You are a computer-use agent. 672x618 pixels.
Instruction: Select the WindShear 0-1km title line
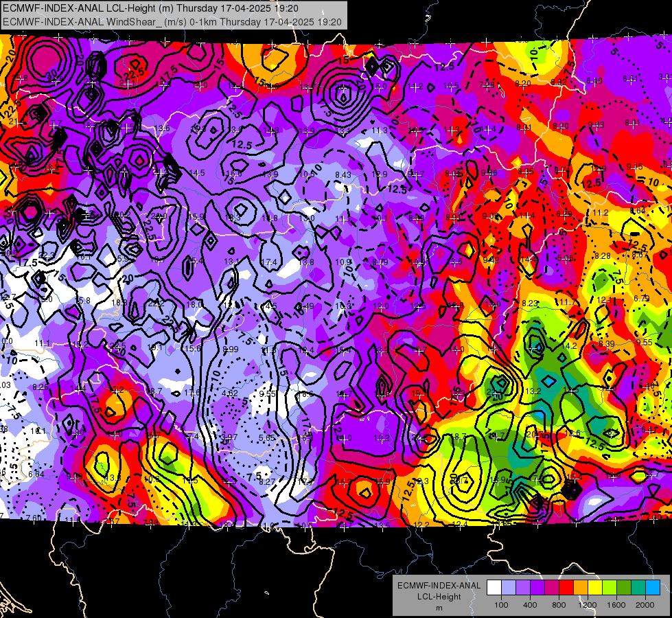pyautogui.click(x=172, y=22)
